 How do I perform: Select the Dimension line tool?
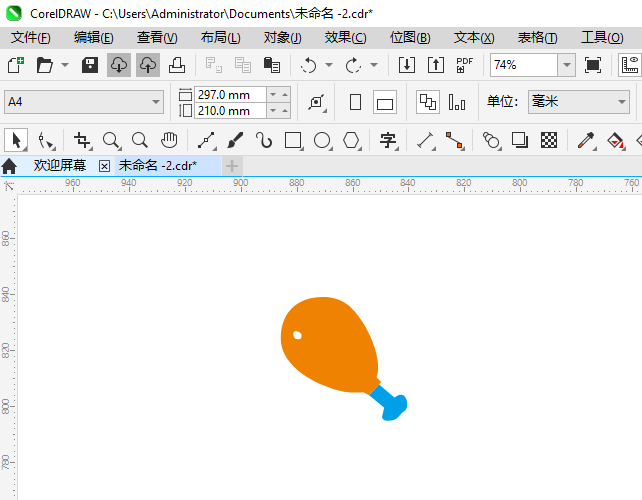point(425,140)
